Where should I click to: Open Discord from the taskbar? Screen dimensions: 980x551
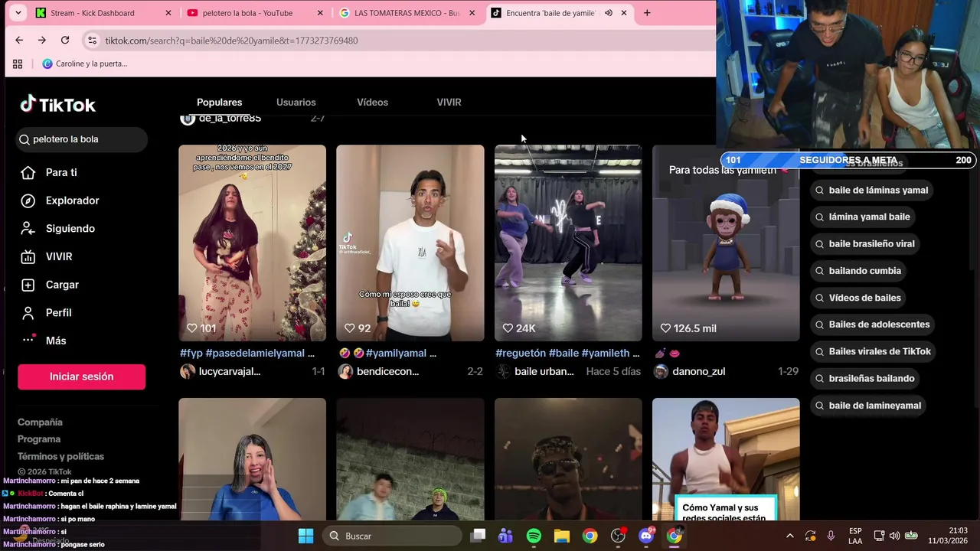645,536
